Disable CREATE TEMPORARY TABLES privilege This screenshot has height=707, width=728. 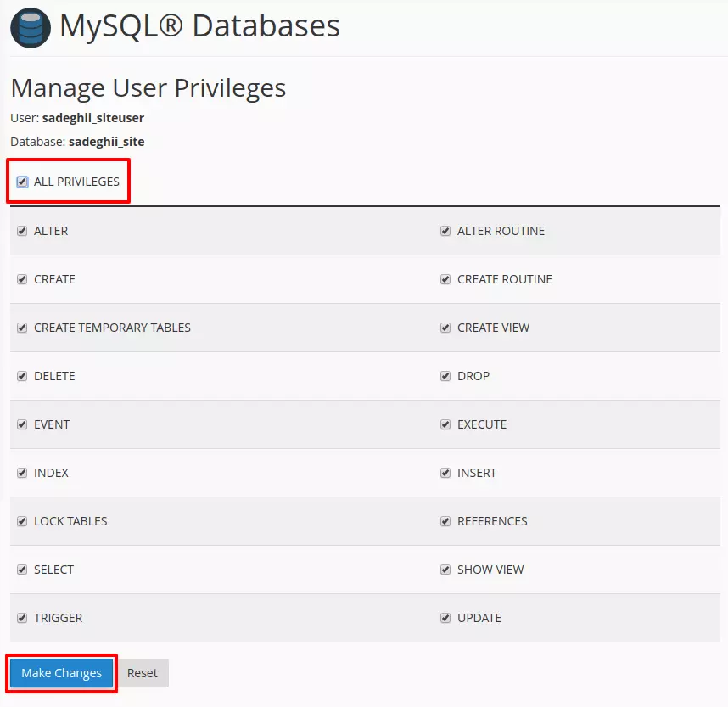pos(22,328)
